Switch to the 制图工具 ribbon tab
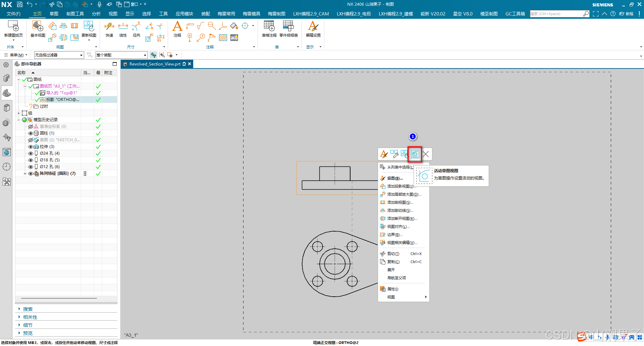Image resolution: width=644 pixels, height=346 pixels. tap(75, 14)
